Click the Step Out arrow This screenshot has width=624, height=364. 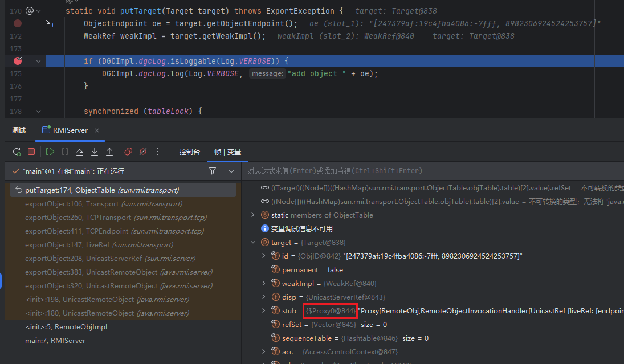click(x=109, y=152)
